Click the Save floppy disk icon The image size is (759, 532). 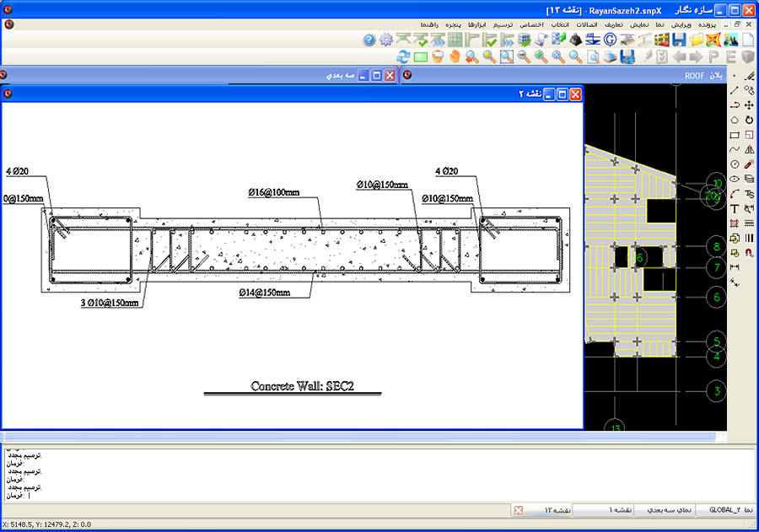click(x=679, y=40)
